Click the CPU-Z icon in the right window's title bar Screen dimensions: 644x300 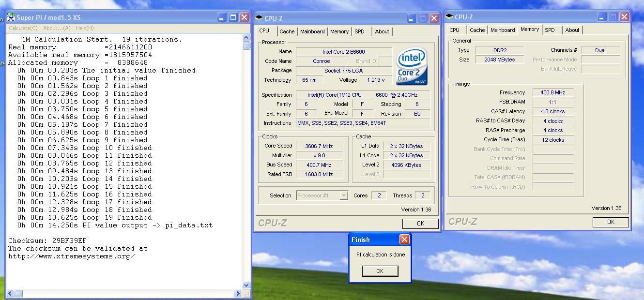449,17
